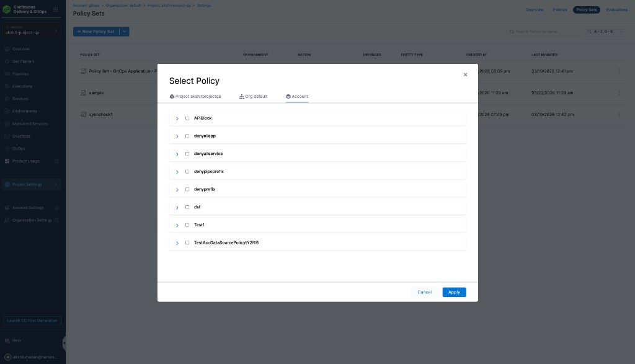The image size is (635, 364).
Task: Open the Pipelines section in sidebar
Action: pos(20,73)
